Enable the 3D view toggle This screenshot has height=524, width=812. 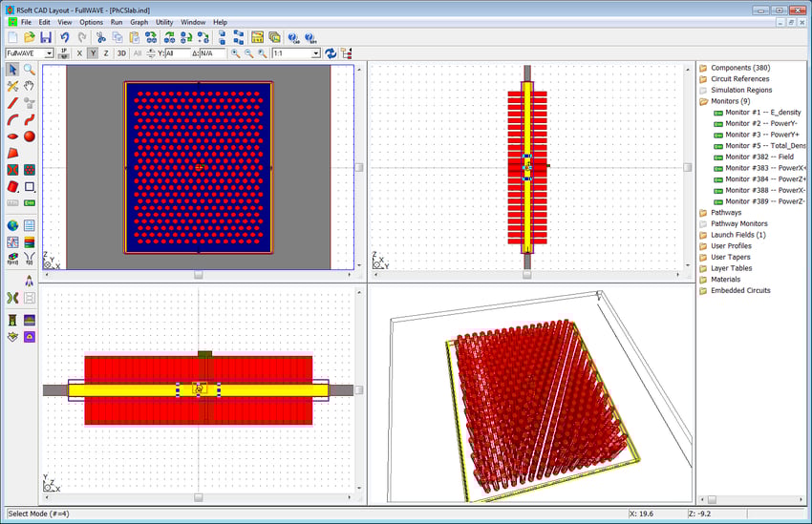[x=121, y=53]
